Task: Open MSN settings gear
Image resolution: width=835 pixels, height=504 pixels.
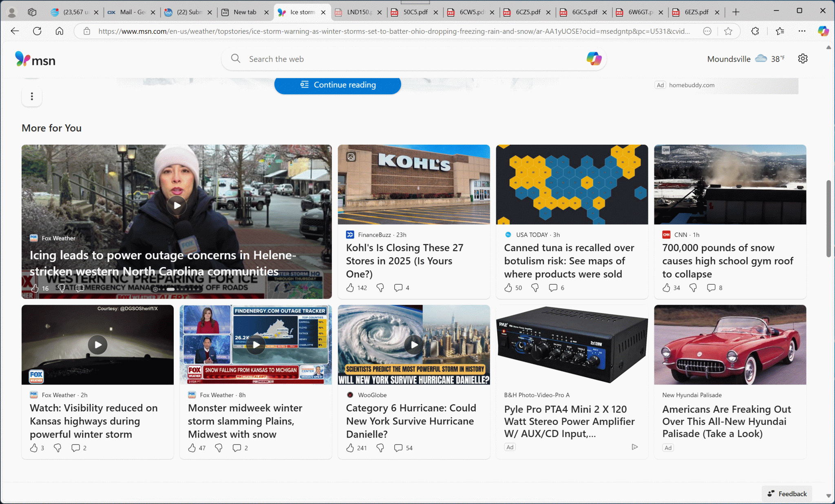Action: pyautogui.click(x=803, y=59)
